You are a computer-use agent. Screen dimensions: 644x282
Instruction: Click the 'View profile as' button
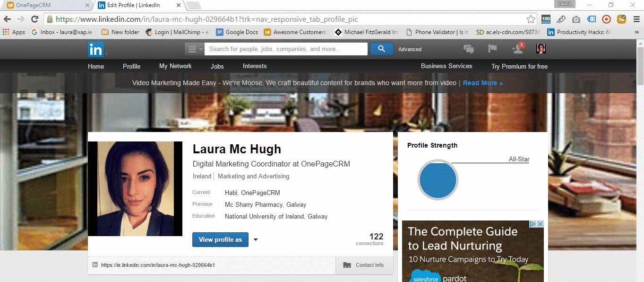220,240
